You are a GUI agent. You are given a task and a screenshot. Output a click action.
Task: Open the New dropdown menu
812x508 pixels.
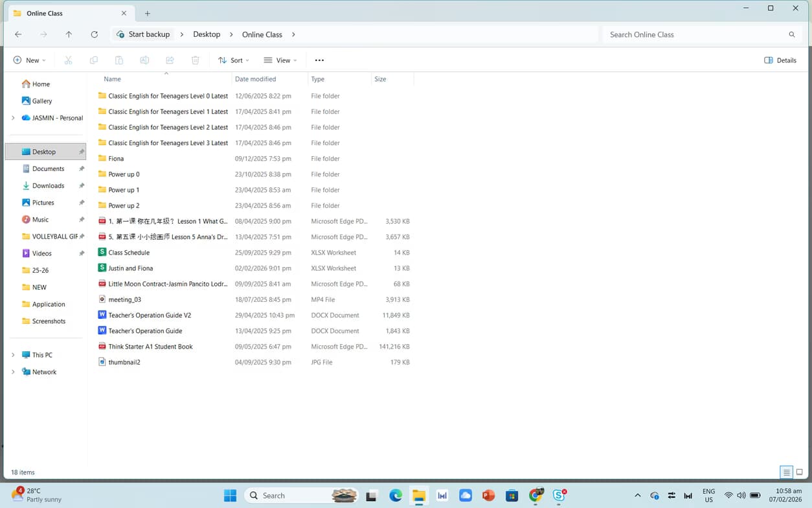click(x=30, y=60)
